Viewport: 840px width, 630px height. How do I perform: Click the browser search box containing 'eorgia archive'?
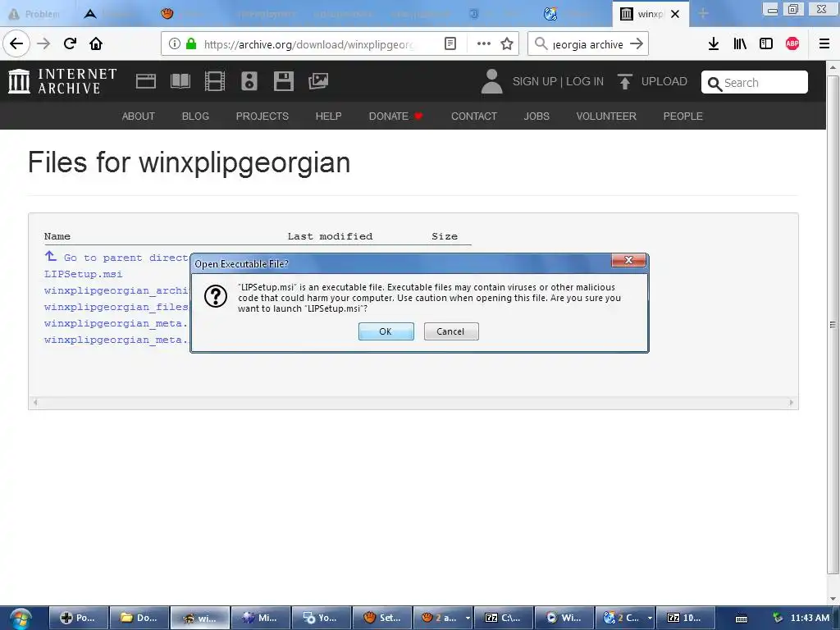pos(587,44)
